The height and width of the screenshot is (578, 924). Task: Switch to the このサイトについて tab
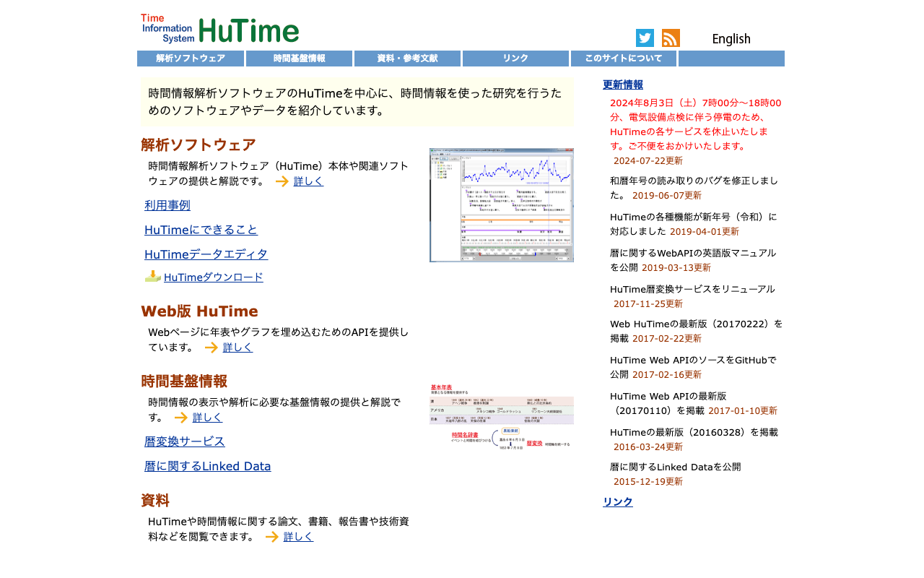pyautogui.click(x=624, y=59)
